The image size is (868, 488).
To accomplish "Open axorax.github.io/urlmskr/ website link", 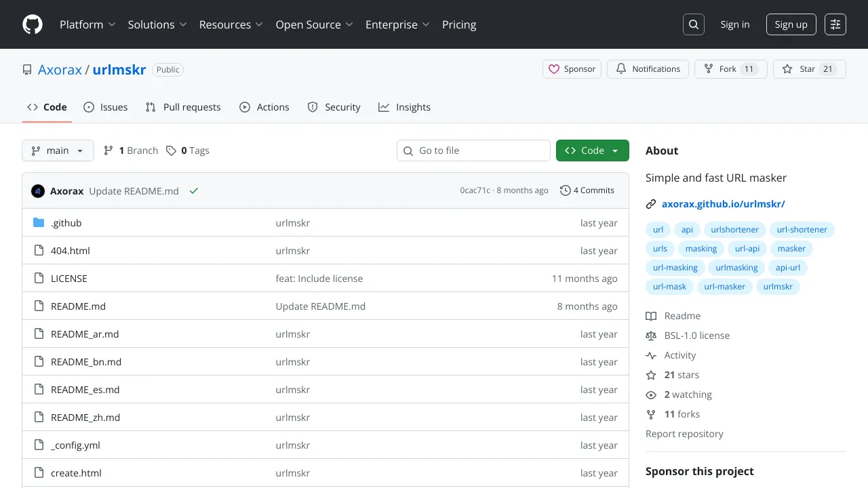I will [x=724, y=204].
